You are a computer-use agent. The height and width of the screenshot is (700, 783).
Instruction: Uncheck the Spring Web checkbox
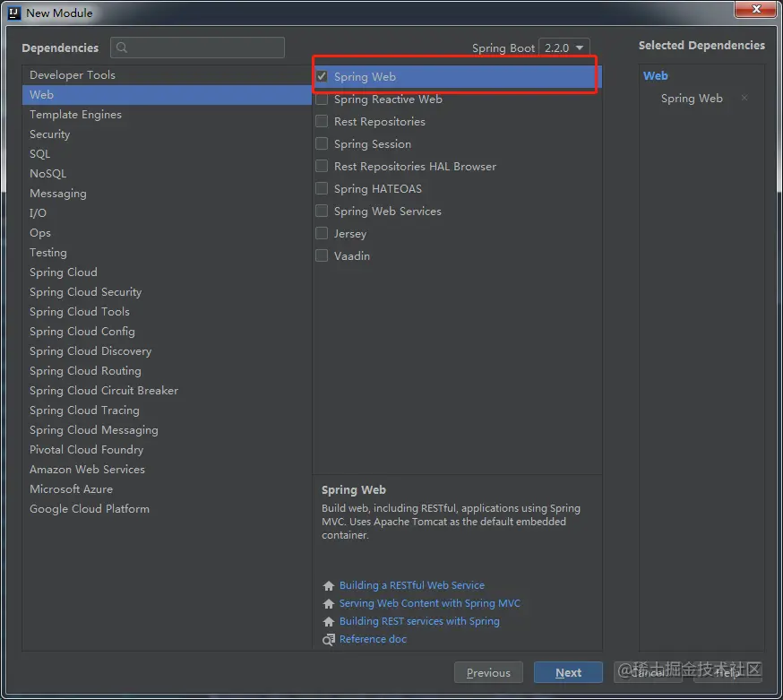(323, 76)
